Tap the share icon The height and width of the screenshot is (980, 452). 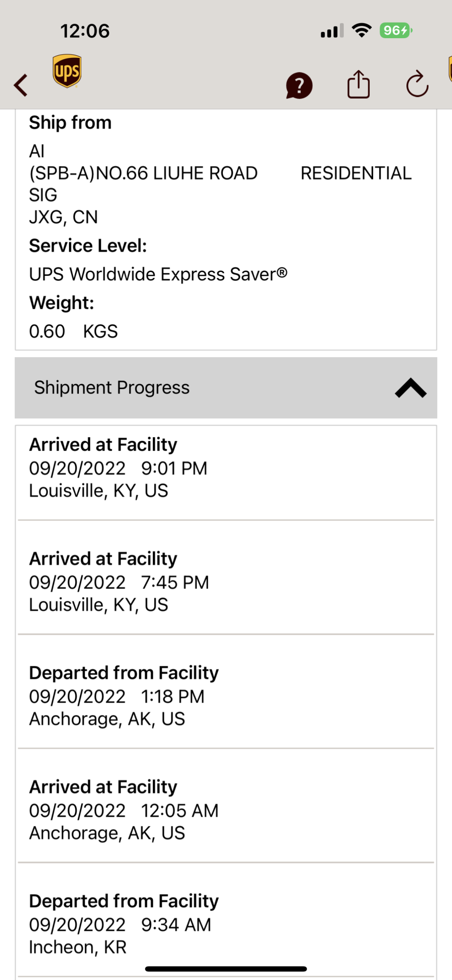pos(358,85)
